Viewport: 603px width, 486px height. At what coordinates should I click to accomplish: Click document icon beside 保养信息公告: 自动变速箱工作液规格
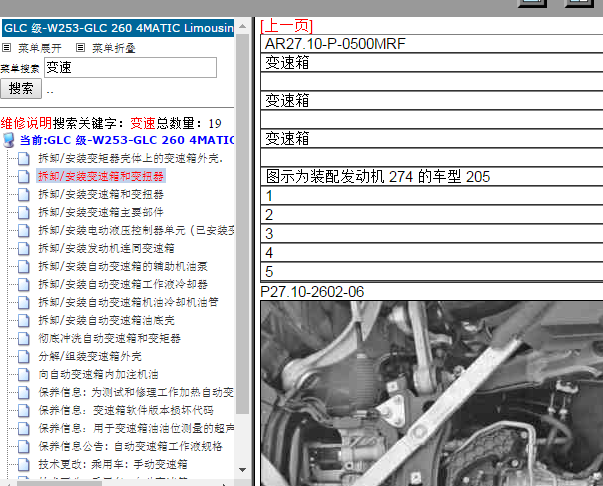tap(23, 447)
